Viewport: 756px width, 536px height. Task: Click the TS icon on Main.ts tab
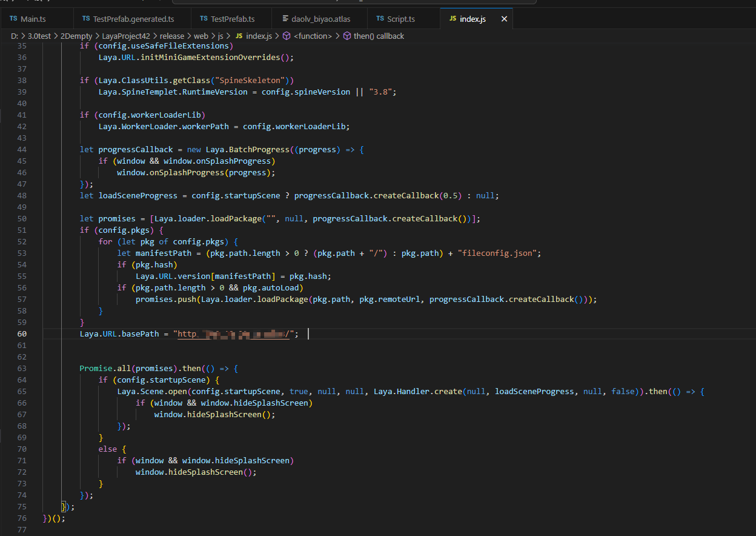[x=13, y=19]
